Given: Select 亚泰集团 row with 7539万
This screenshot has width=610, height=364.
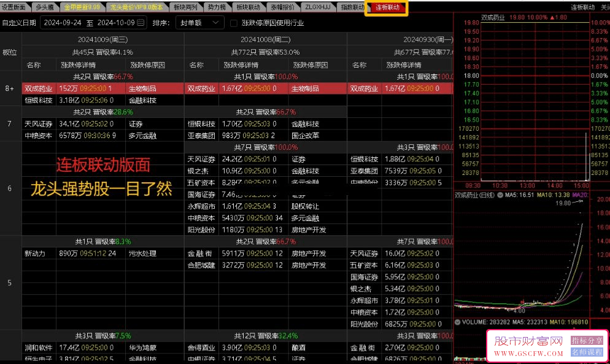Looking at the screenshot, I should [400, 171].
